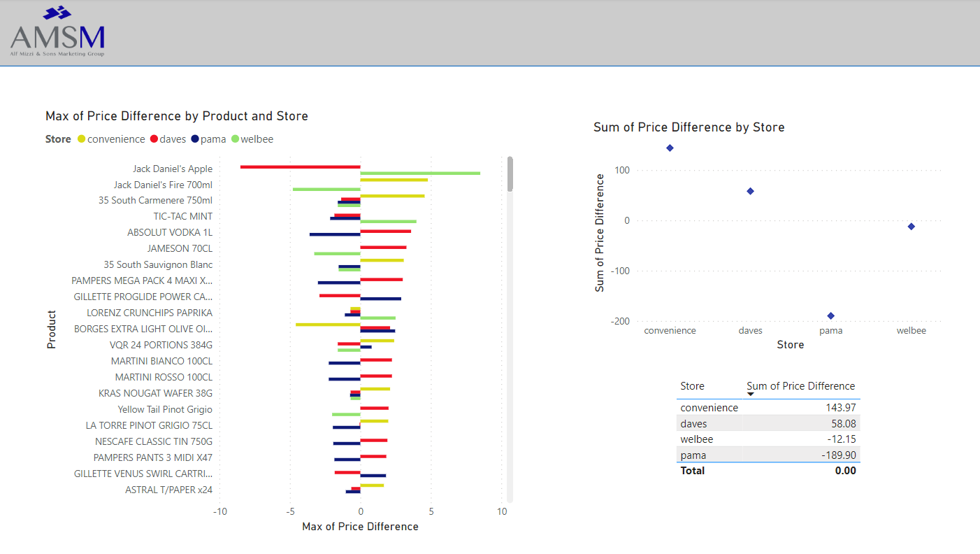Click the TIC-TAC MINT product label
The width and height of the screenshot is (980, 554).
[183, 216]
